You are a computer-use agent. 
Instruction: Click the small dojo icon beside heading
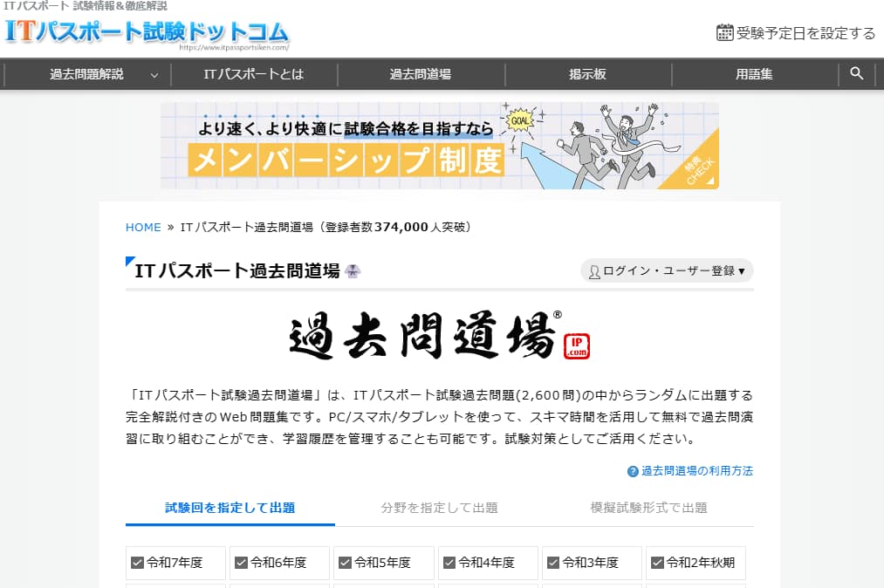tap(353, 271)
